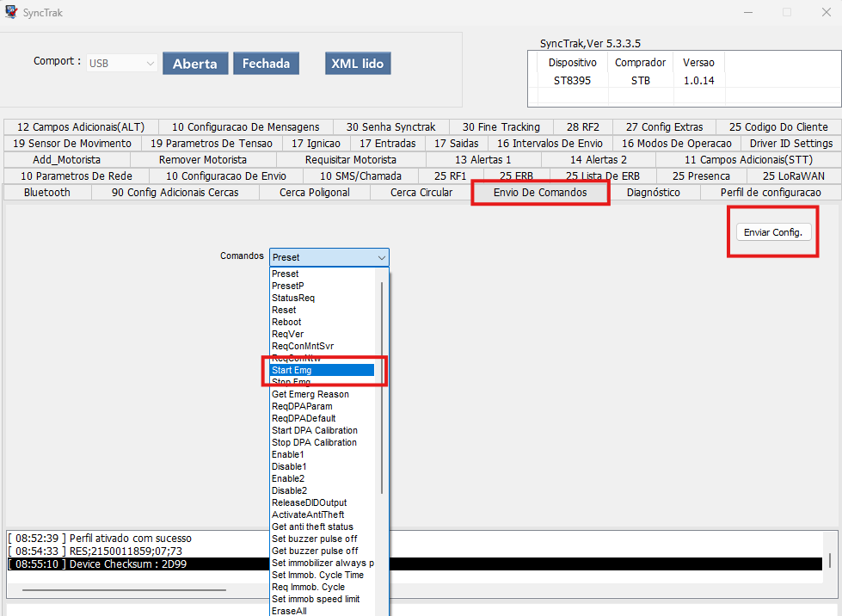The height and width of the screenshot is (616, 842).
Task: Click the Fechada button
Action: coord(267,64)
